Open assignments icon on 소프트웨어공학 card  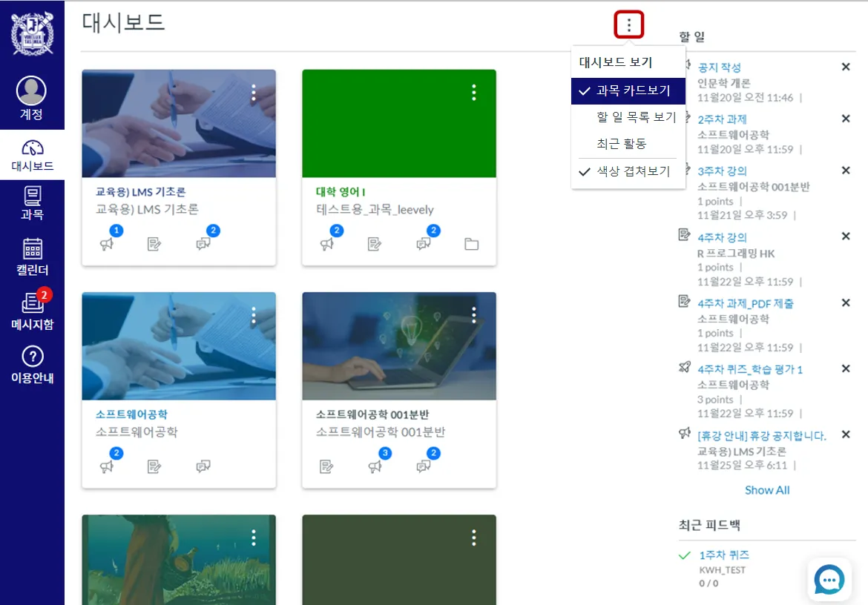coord(154,467)
